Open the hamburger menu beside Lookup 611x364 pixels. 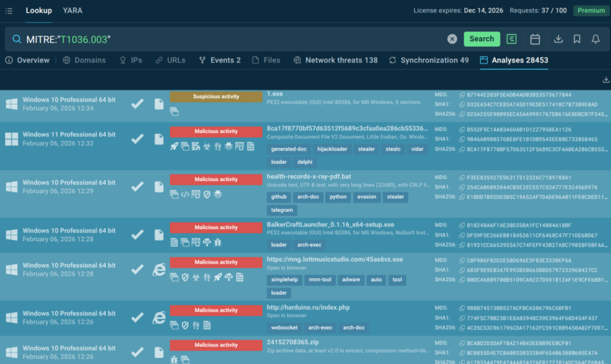point(9,11)
